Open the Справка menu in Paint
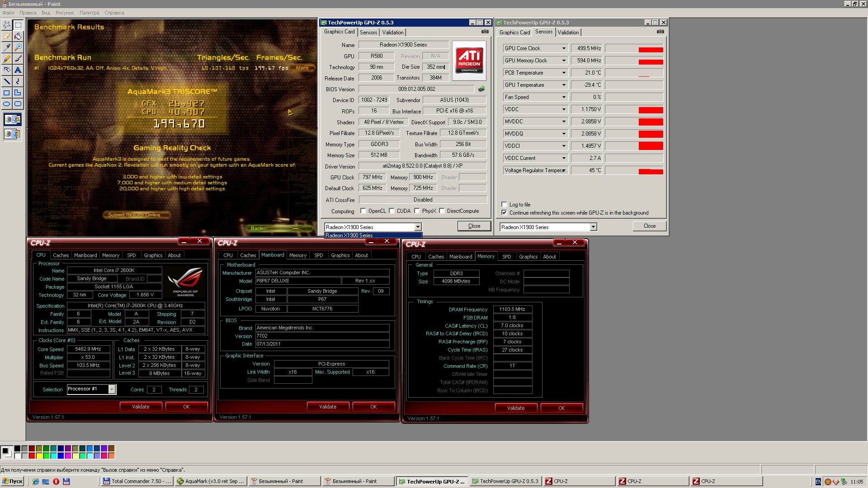868x488 pixels. pos(114,13)
